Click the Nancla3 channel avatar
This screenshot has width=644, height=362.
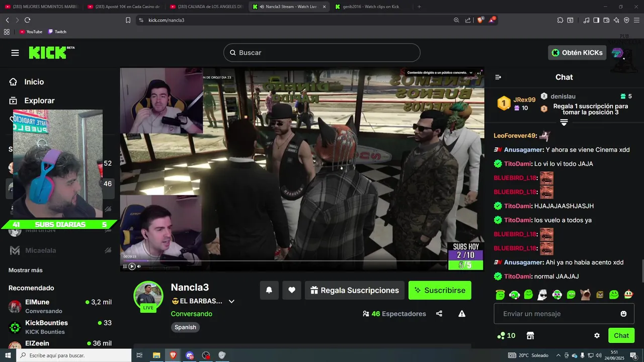pyautogui.click(x=148, y=296)
